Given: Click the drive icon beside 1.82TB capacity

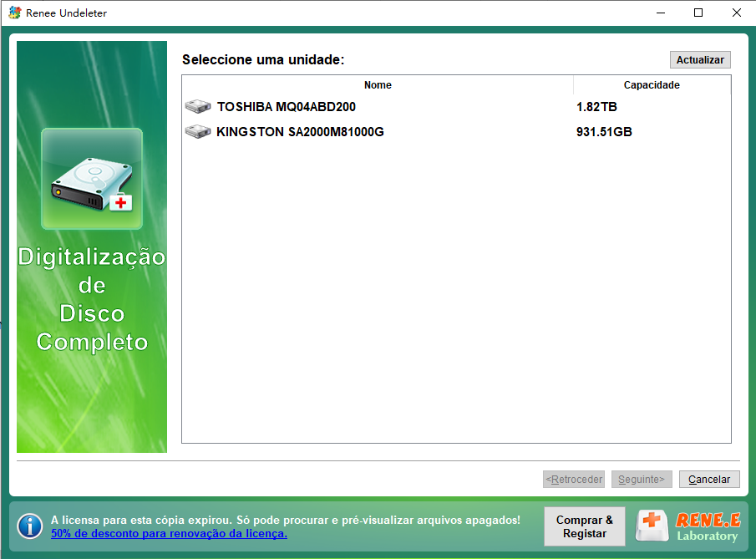Looking at the screenshot, I should 197,106.
